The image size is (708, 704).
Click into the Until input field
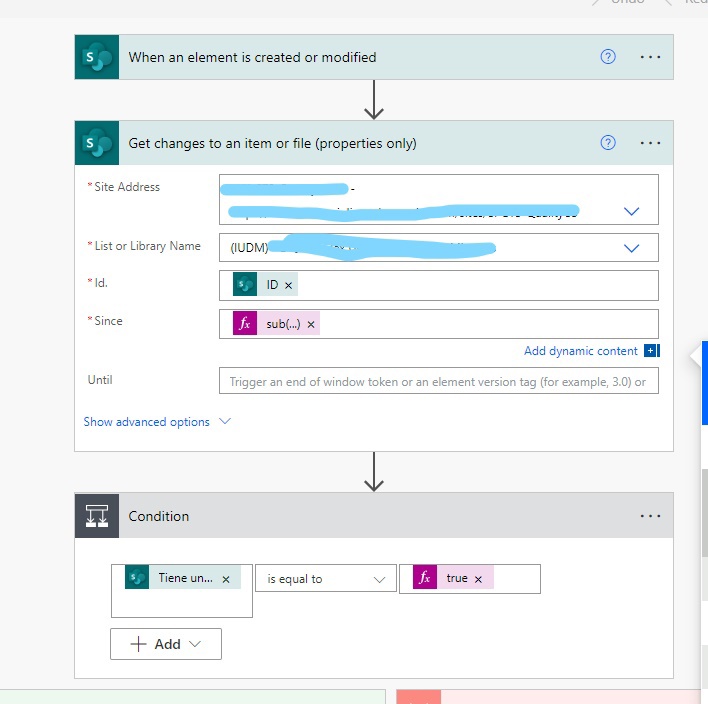point(438,381)
